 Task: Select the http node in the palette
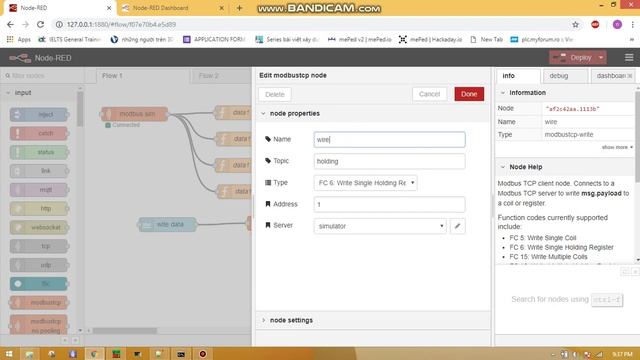39,209
